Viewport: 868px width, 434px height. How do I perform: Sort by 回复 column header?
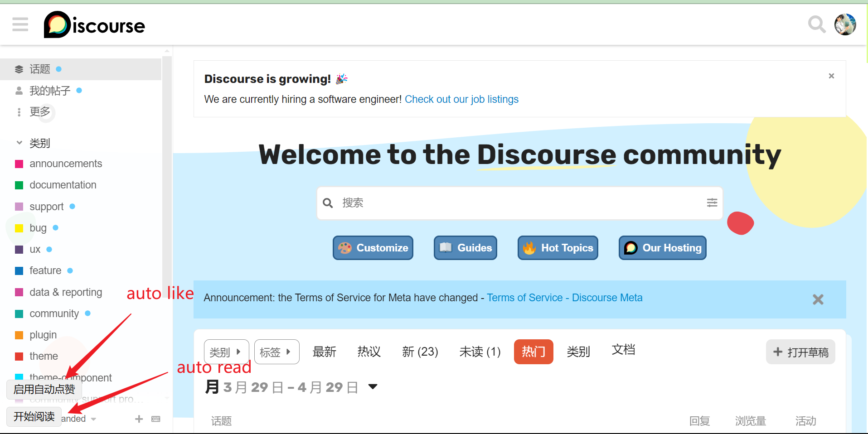699,421
